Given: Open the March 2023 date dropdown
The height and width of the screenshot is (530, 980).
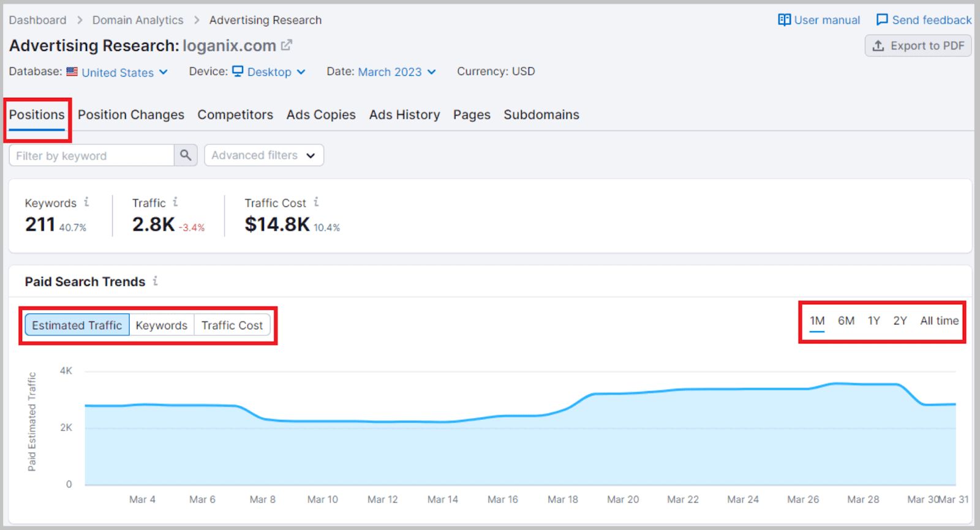Looking at the screenshot, I should (x=397, y=72).
